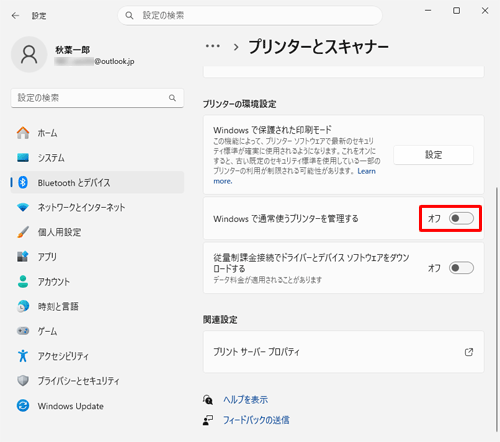Open the Learn more link
The width and height of the screenshot is (500, 442).
tap(366, 171)
